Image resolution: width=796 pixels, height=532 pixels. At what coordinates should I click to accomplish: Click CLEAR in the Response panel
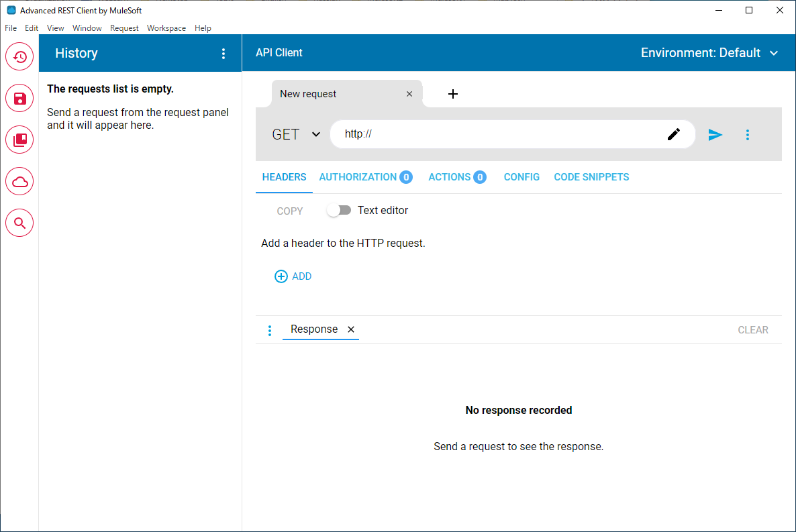click(x=753, y=329)
